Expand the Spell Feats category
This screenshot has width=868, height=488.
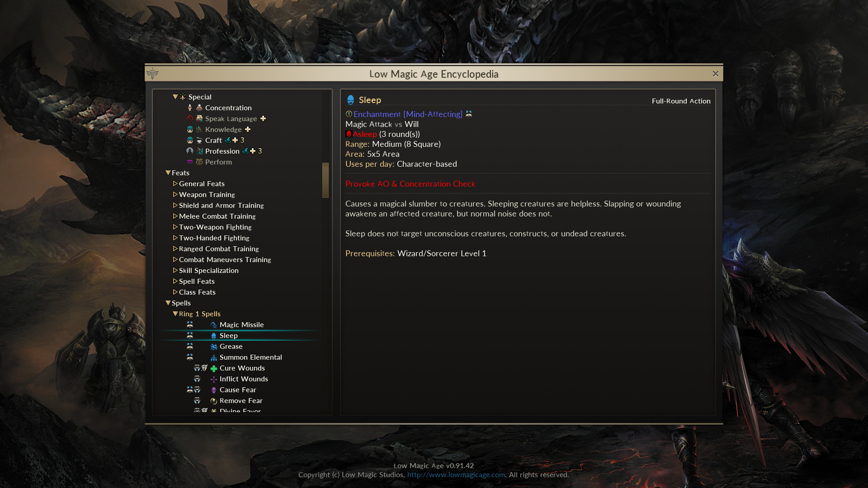point(175,281)
